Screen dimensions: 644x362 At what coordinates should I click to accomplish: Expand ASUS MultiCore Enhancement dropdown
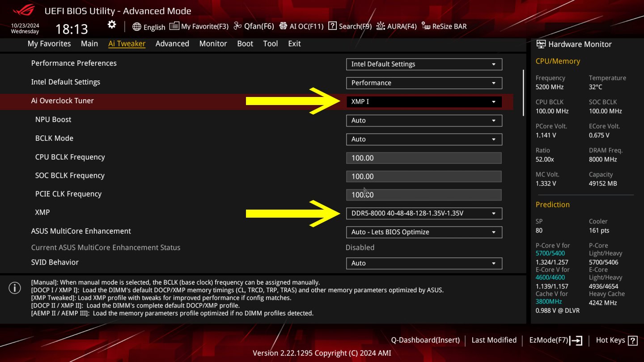pos(424,232)
